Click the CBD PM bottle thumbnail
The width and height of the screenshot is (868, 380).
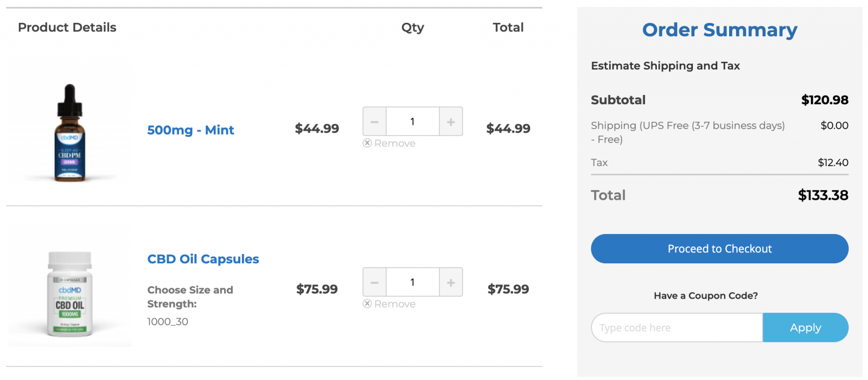click(69, 132)
